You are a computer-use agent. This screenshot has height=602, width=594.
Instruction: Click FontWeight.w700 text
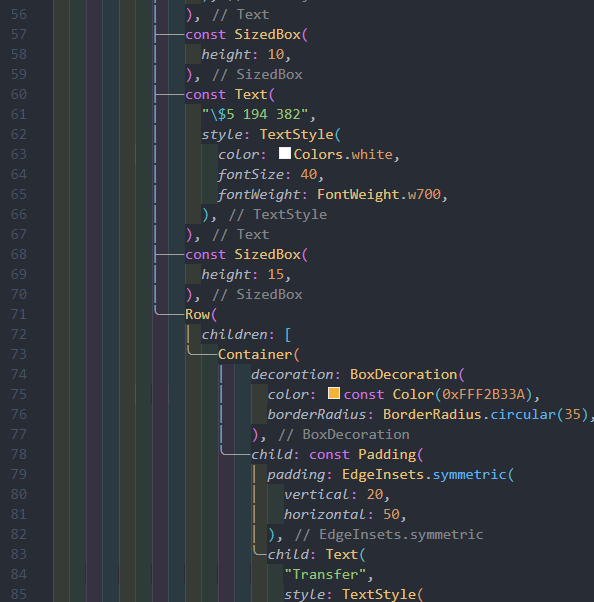[x=379, y=195]
